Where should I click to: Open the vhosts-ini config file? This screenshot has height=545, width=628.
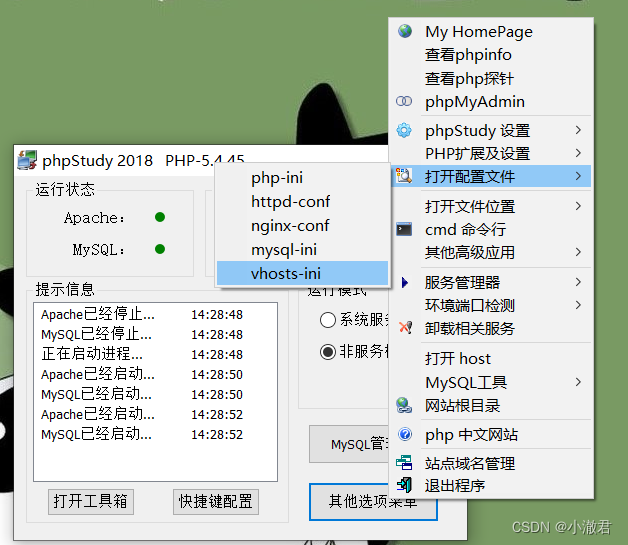pos(302,273)
